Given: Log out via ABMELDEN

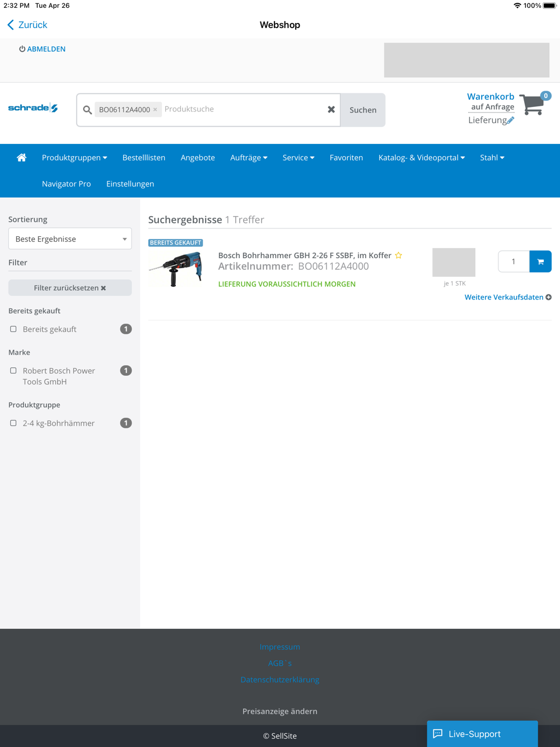Looking at the screenshot, I should coord(43,49).
